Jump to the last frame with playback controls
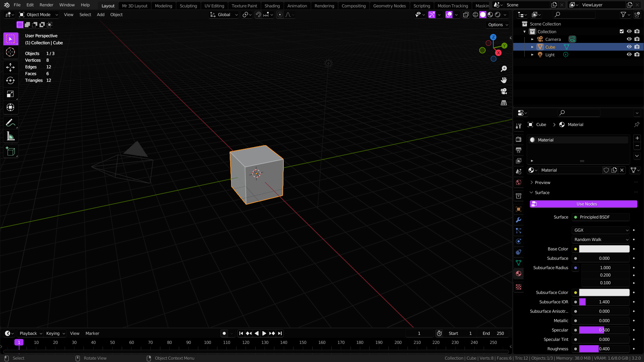Screen dimensions: 644x362 point(280,333)
